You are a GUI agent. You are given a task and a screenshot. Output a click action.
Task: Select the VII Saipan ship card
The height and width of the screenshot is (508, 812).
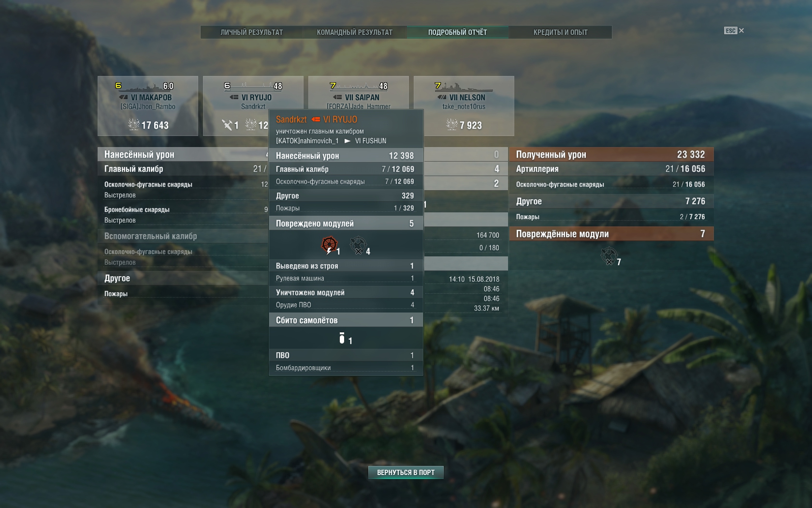(359, 92)
